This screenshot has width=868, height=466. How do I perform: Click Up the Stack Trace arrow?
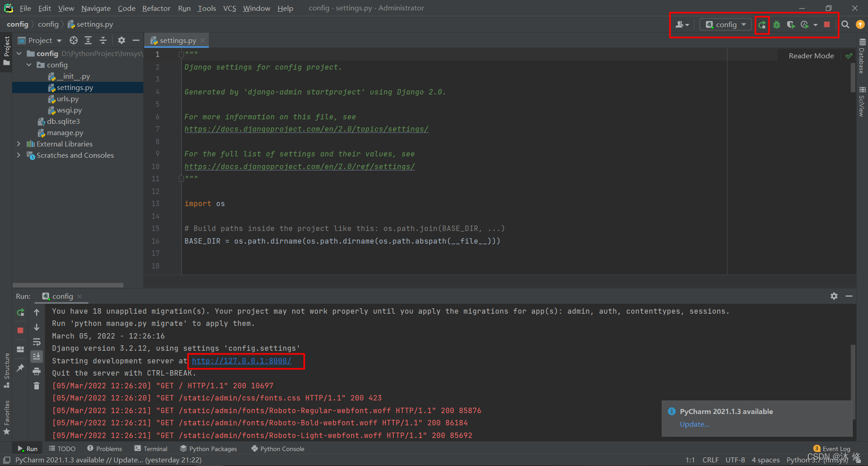[37, 312]
